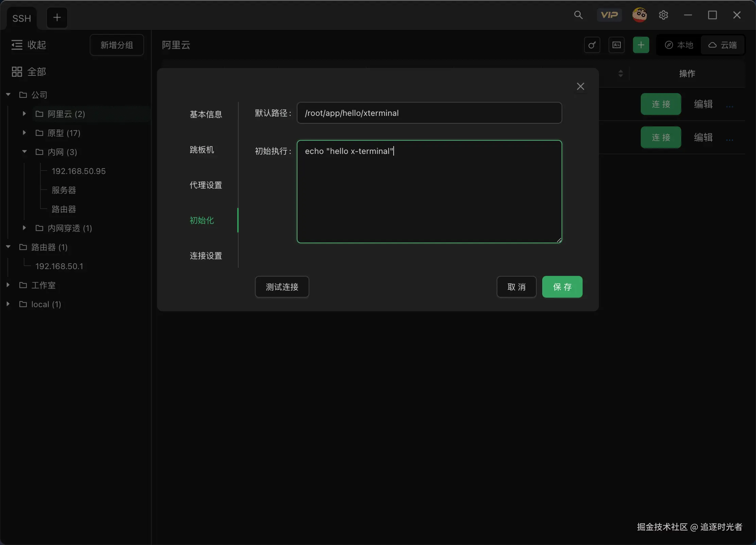Screen dimensions: 756x545
Task: Expand the 工作室 folder
Action: click(x=8, y=285)
